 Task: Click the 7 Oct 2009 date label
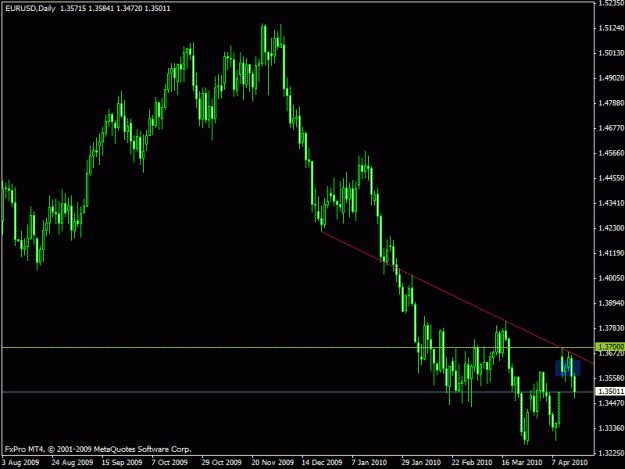point(169,462)
